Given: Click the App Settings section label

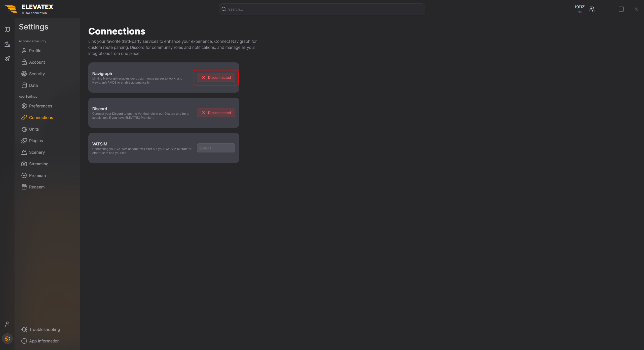Looking at the screenshot, I should tap(28, 96).
